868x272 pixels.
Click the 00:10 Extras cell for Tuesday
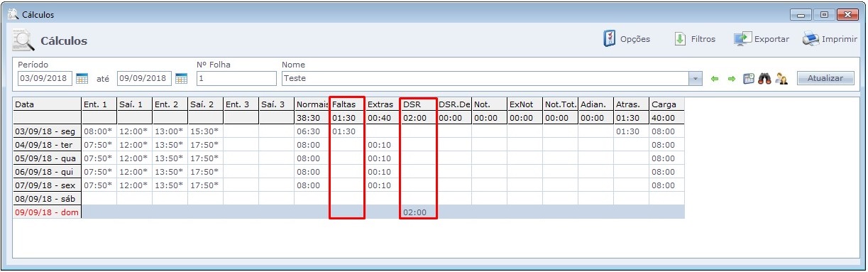(x=383, y=145)
